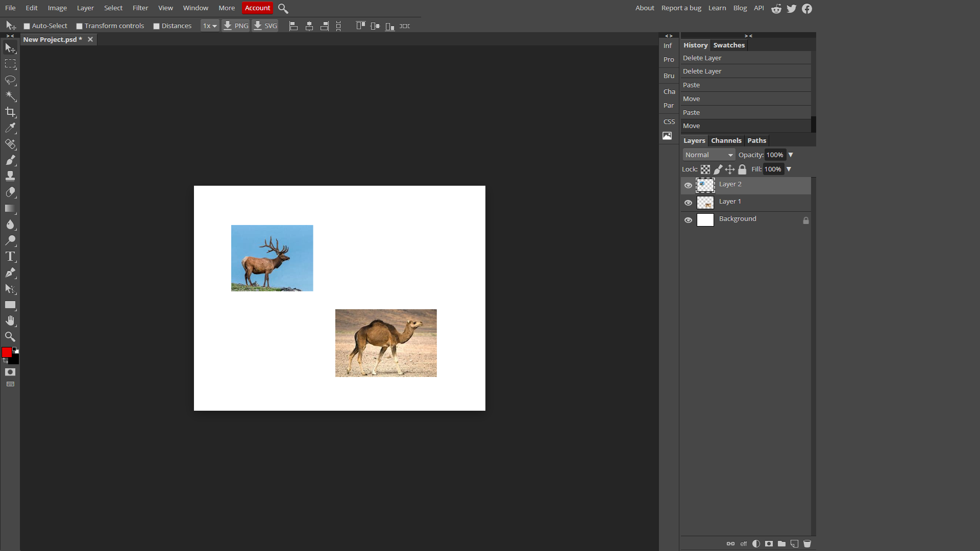This screenshot has width=980, height=551.
Task: Hide the Background layer
Action: [x=688, y=220]
